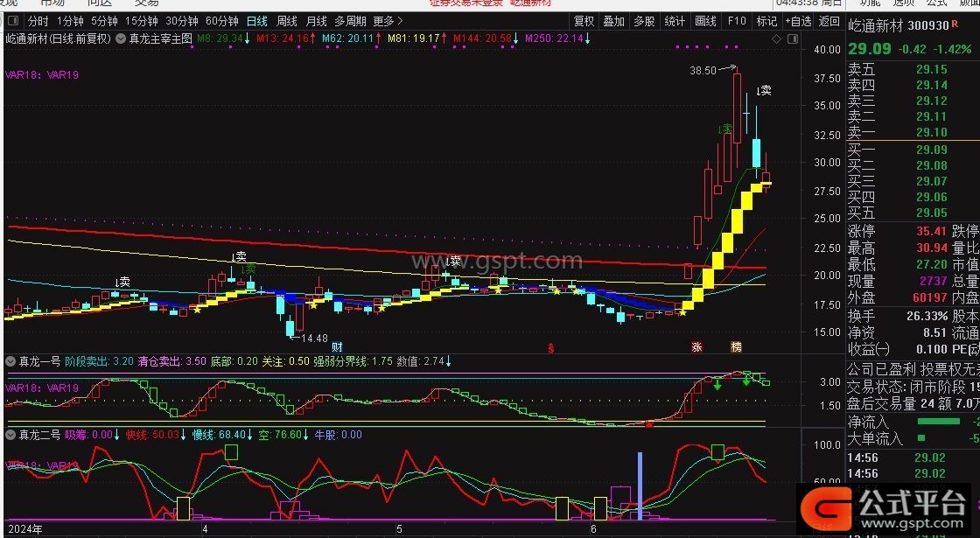Open the 功能 menu at top right

[x=869, y=3]
